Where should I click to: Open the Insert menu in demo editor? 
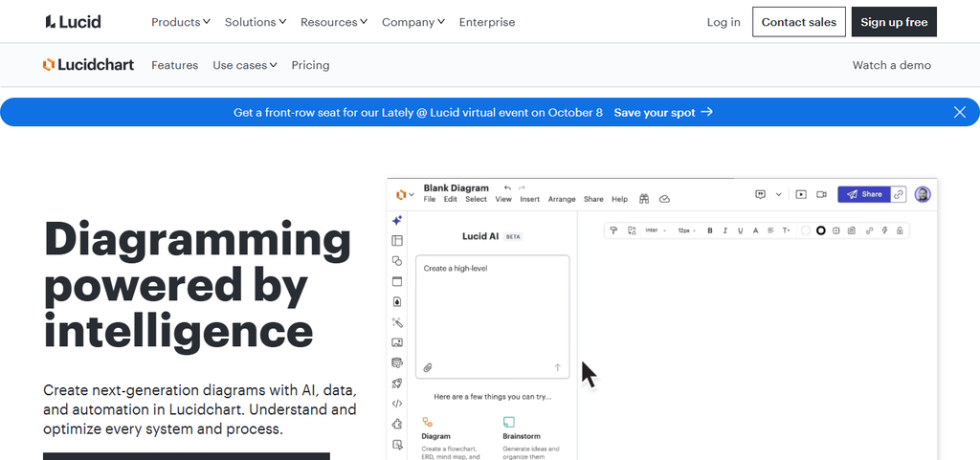(x=529, y=199)
